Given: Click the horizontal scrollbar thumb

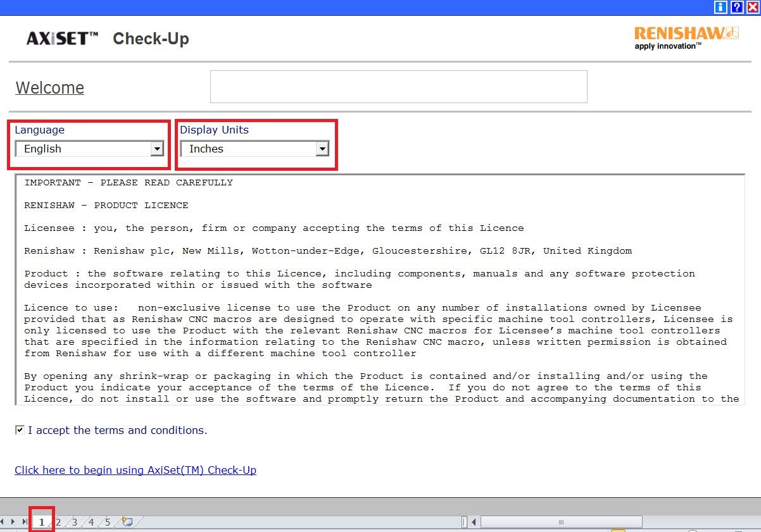Looking at the screenshot, I should tap(562, 522).
